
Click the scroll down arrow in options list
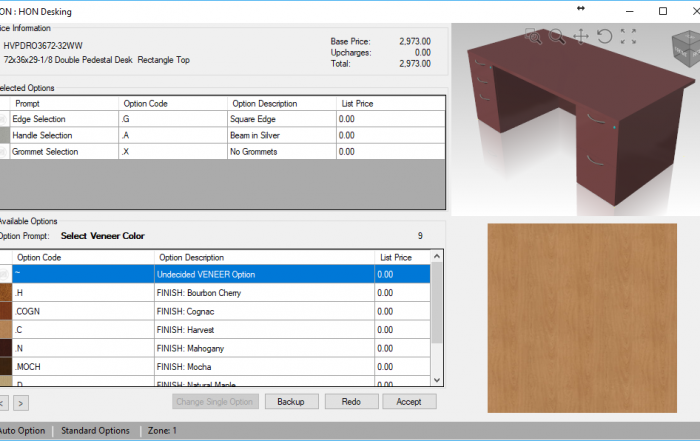click(x=437, y=380)
